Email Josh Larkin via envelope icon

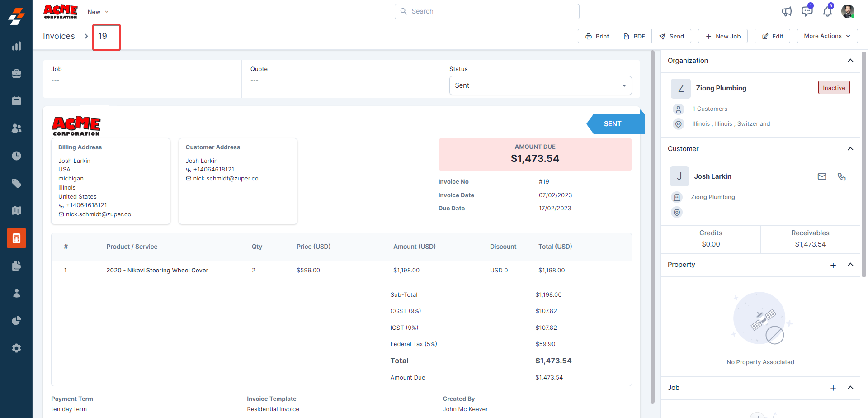coord(821,176)
